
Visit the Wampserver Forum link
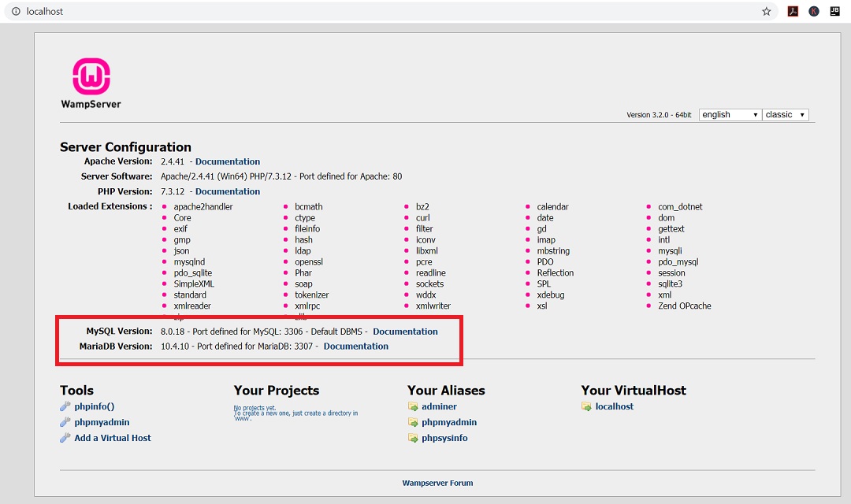coord(437,483)
